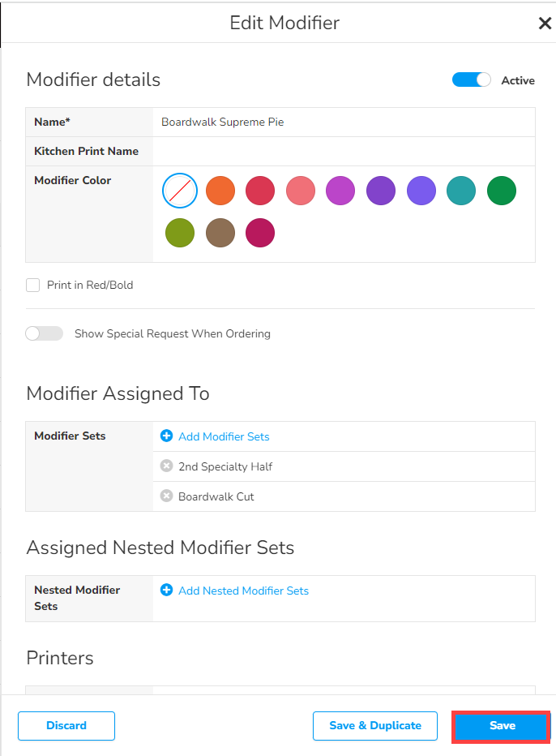Click the Add Modifier Sets link
This screenshot has width=556, height=756.
224,436
